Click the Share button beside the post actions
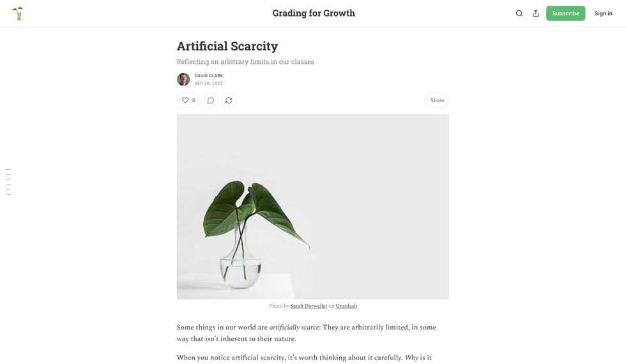Image resolution: width=626 pixels, height=364 pixels. click(437, 100)
